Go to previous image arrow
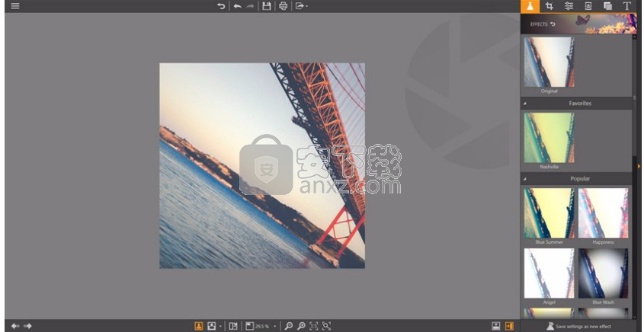This screenshot has height=332, width=644. [15, 326]
